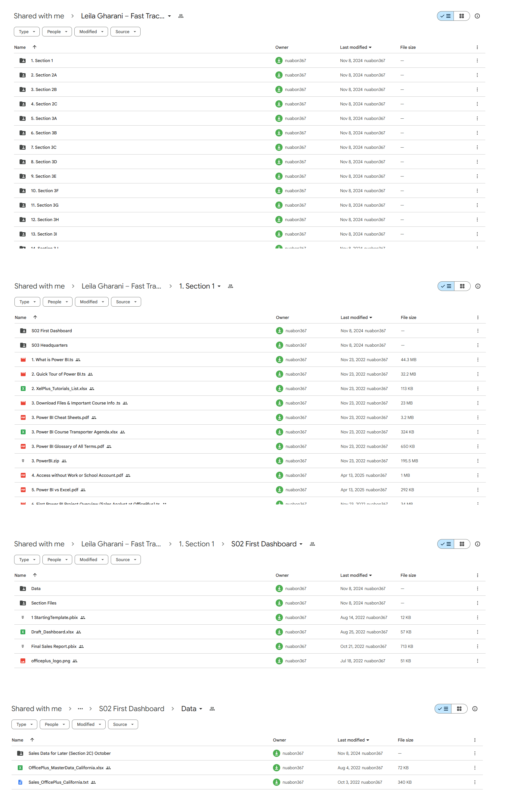508x812 pixels.
Task: Select 3. Power BI Glossary of All Terms.pdf
Action: click(x=250, y=447)
